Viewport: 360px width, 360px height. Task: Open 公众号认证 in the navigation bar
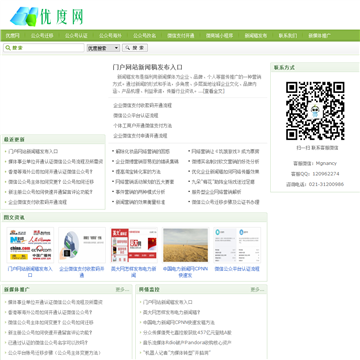76,36
